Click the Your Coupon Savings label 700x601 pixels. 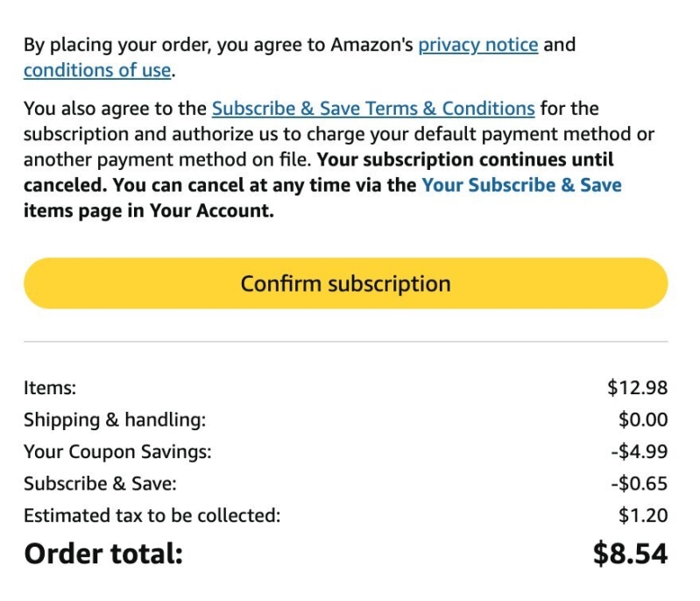117,451
